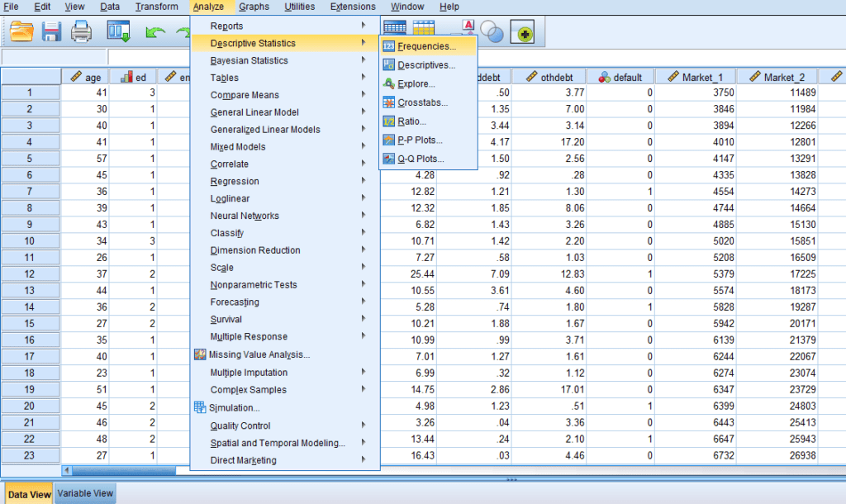Viewport: 846px width, 504px height.
Task: Switch to the Variable View tab
Action: click(x=85, y=493)
